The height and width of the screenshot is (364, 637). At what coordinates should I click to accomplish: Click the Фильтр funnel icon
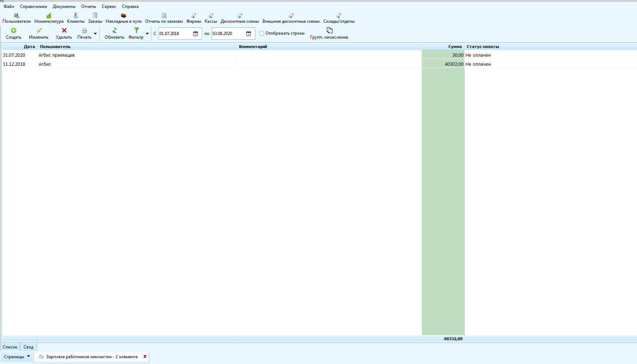136,30
